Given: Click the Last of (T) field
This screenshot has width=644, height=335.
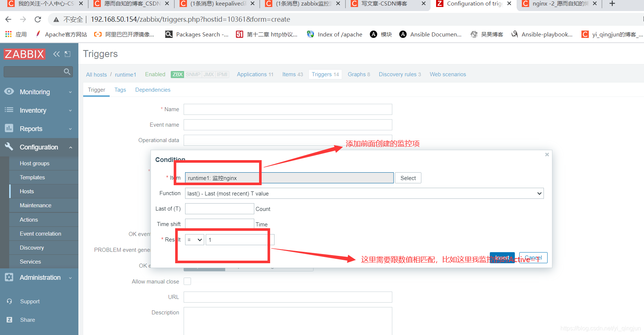Looking at the screenshot, I should click(220, 209).
